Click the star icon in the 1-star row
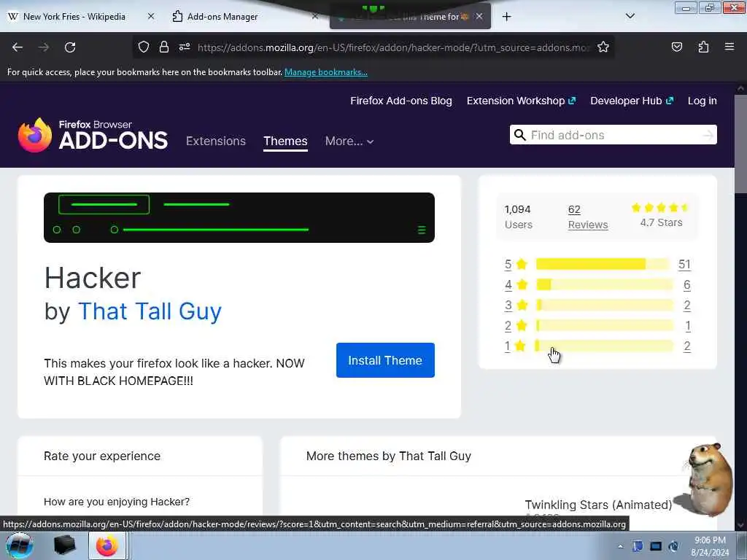 [520, 346]
